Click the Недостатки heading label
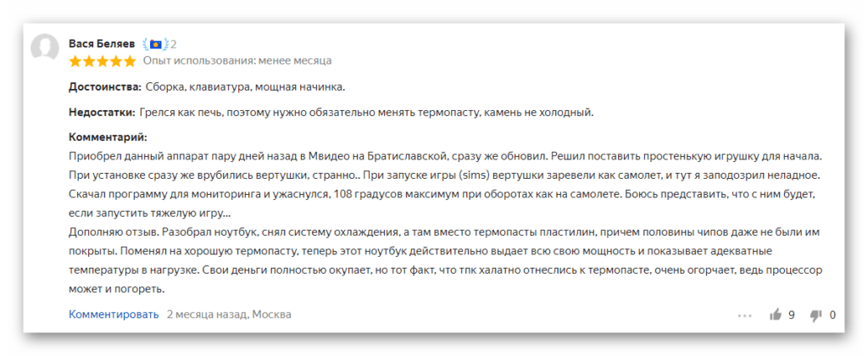This screenshot has width=868, height=356. (102, 113)
